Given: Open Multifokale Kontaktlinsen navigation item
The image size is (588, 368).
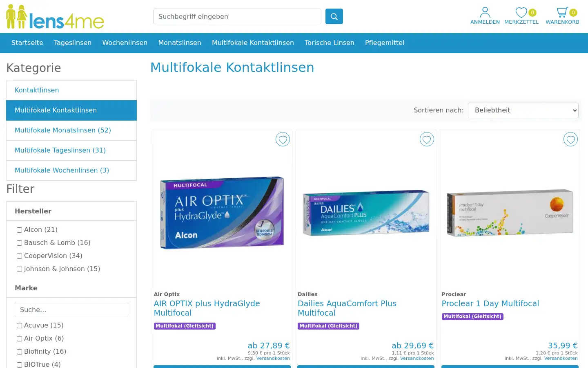Looking at the screenshot, I should point(253,43).
